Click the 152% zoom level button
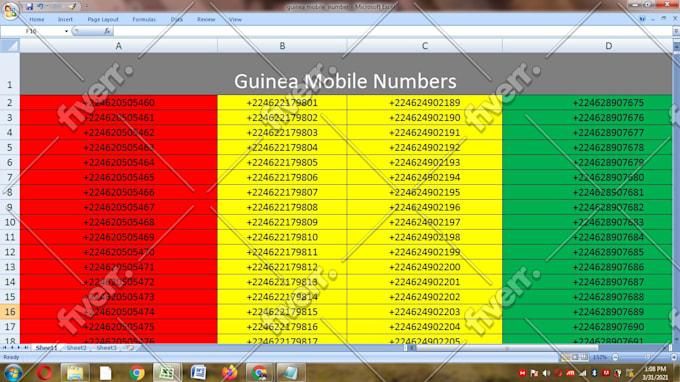 point(600,357)
